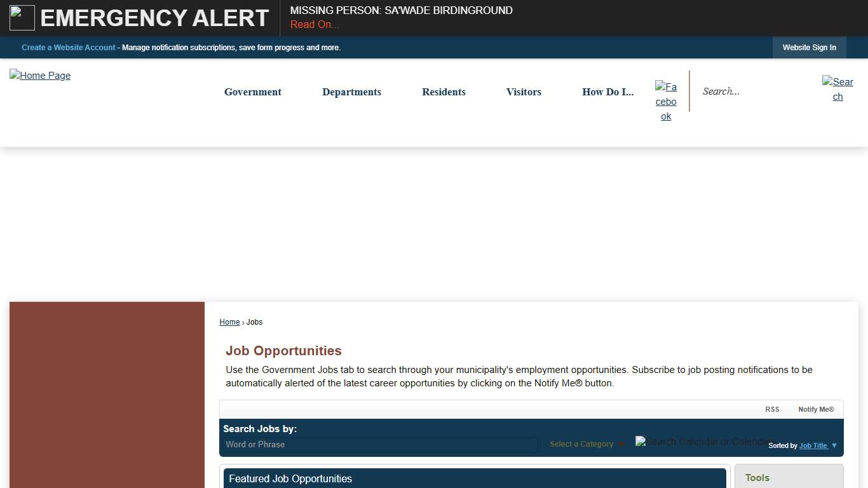Click Read On... in the emergency alert

coord(315,25)
